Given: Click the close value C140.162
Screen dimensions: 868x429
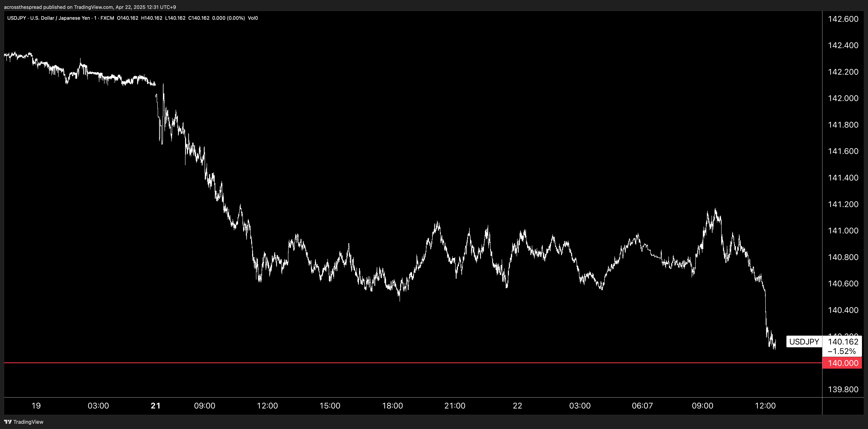Looking at the screenshot, I should pos(199,18).
